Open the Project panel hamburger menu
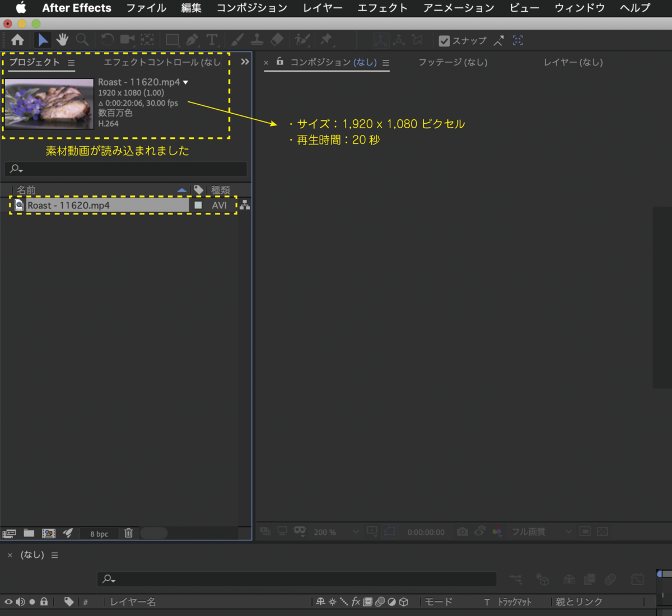The image size is (672, 616). coord(71,63)
